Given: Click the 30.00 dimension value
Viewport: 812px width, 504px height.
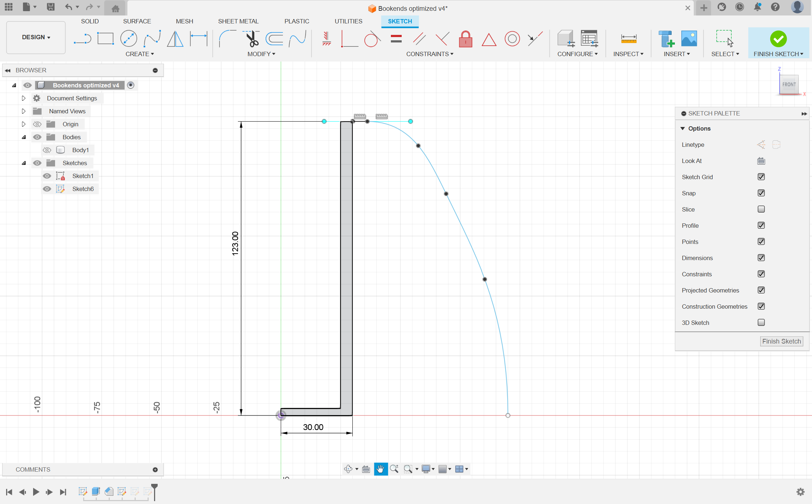Looking at the screenshot, I should point(313,427).
